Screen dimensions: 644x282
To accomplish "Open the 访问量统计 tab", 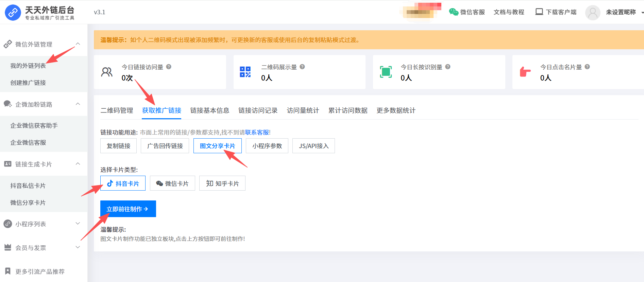I will 303,110.
